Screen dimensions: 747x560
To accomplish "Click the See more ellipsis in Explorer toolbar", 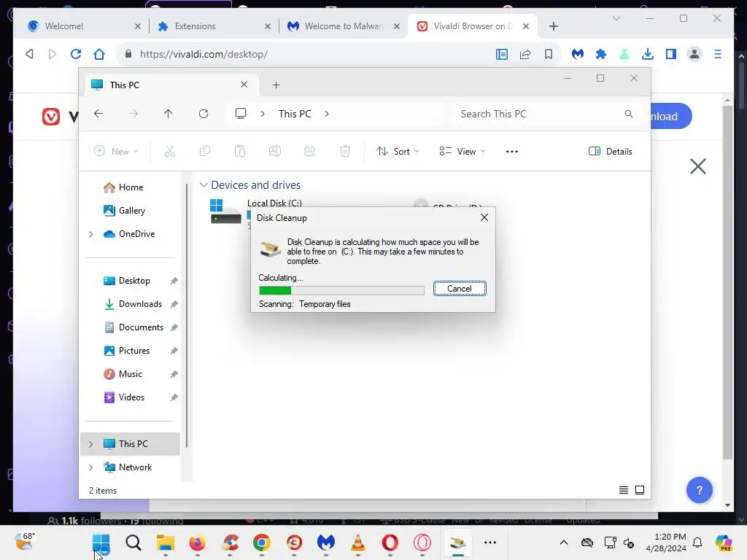I will tap(511, 152).
